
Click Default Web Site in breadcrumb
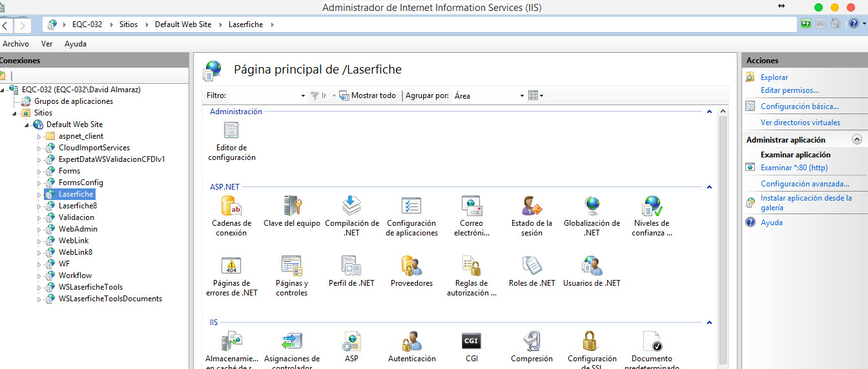(x=183, y=25)
